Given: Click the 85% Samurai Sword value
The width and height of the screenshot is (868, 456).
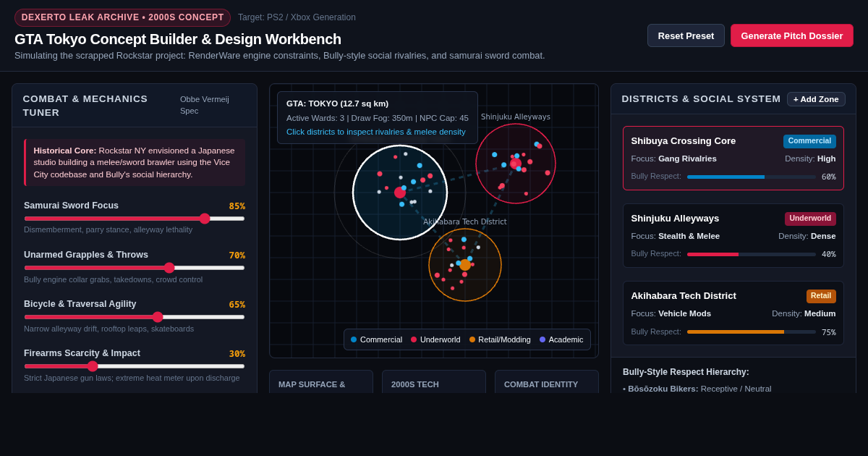Looking at the screenshot, I should (237, 206).
